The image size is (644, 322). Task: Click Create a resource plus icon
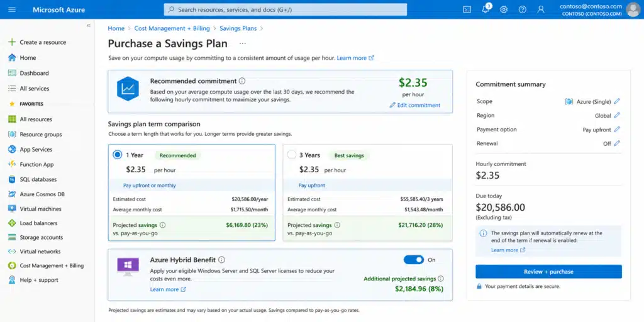(x=12, y=42)
